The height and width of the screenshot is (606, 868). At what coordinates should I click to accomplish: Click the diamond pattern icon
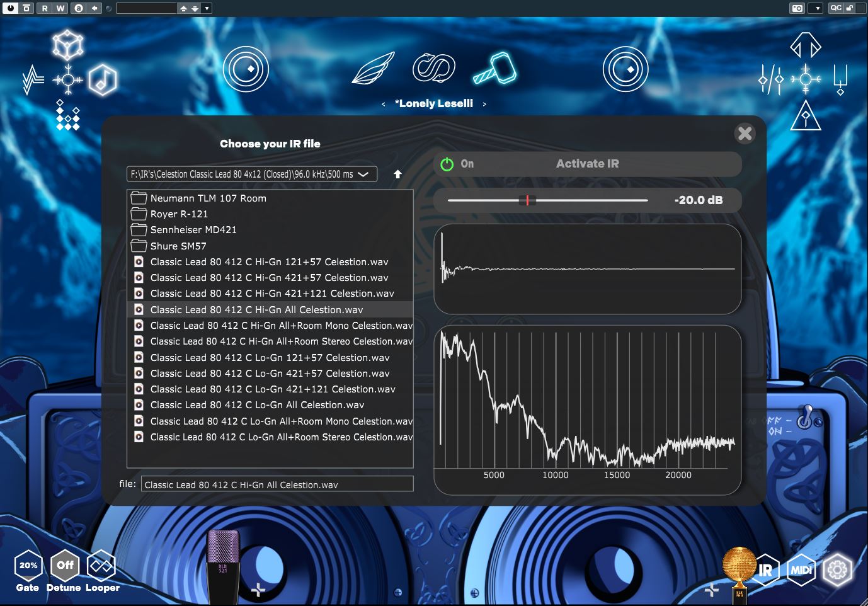click(x=67, y=115)
